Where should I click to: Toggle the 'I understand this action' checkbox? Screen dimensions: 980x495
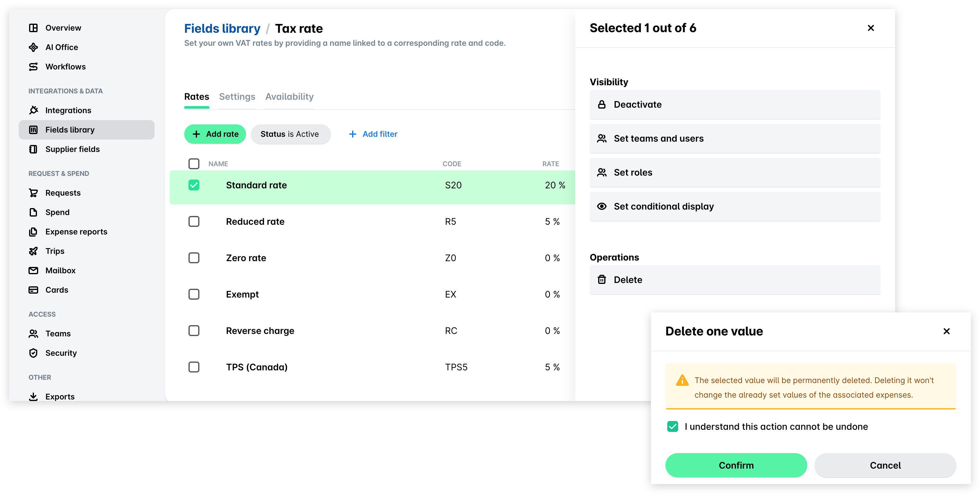[673, 426]
